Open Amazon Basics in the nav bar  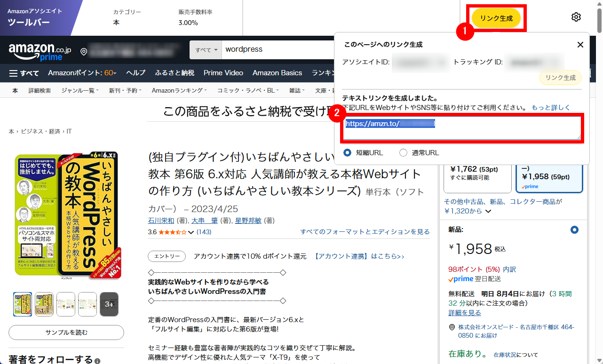click(x=277, y=73)
